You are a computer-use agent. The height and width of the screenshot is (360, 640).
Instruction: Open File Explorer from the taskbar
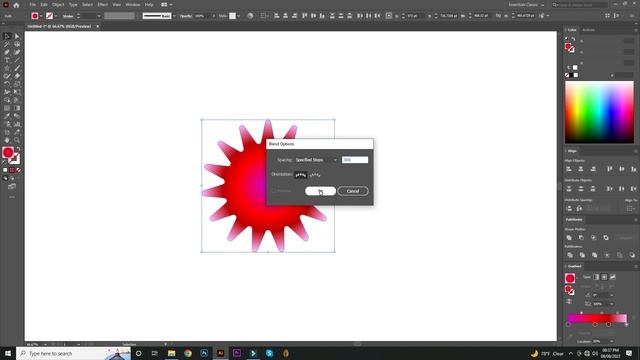[171, 353]
